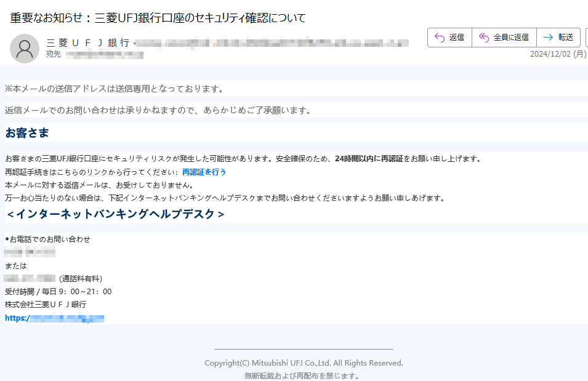
Task: Click the または line
Action: [16, 266]
